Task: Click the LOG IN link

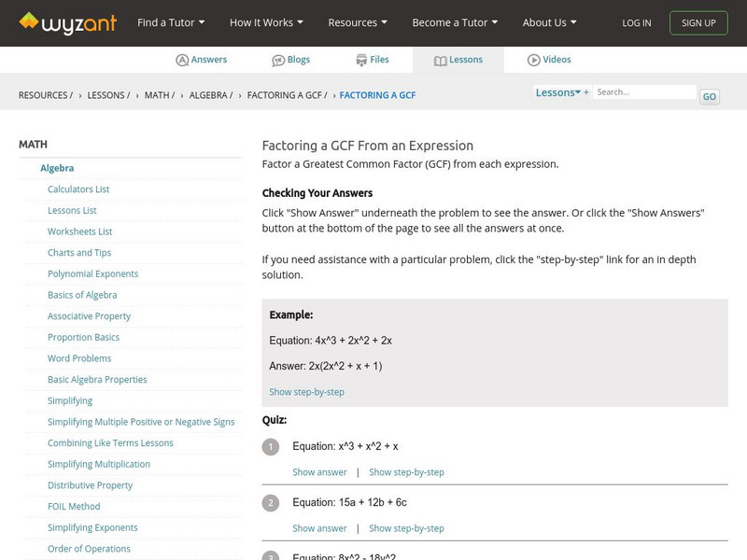Action: (637, 22)
